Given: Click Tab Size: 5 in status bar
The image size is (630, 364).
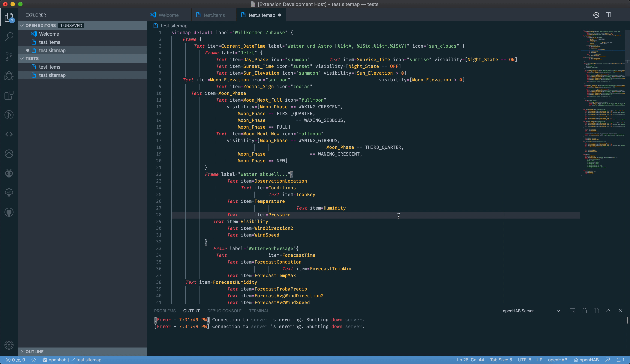Looking at the screenshot, I should pos(501,360).
